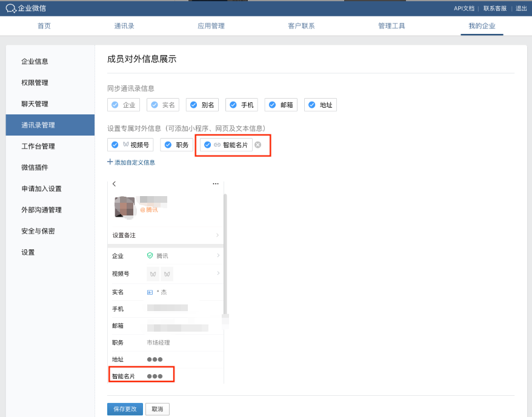Click the 视频号 butterfly icon in the chip

tap(125, 145)
